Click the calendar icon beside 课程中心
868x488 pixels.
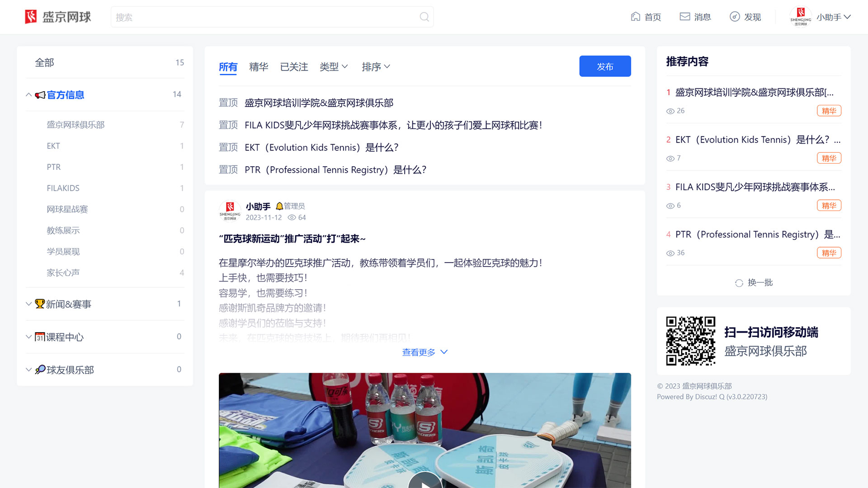click(x=40, y=337)
